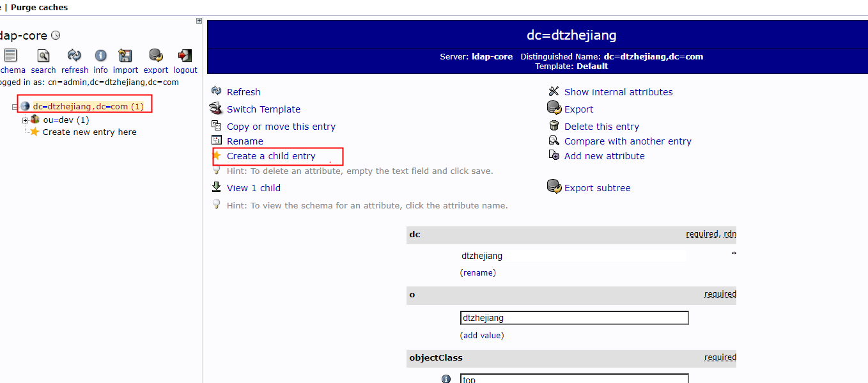
Task: Click the Refresh link in main panel
Action: (244, 92)
